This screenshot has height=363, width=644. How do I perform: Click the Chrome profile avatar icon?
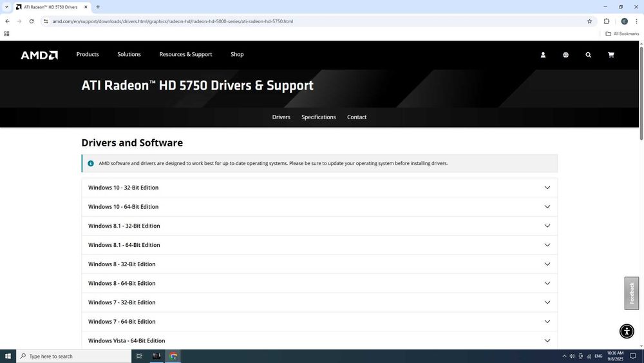click(624, 21)
